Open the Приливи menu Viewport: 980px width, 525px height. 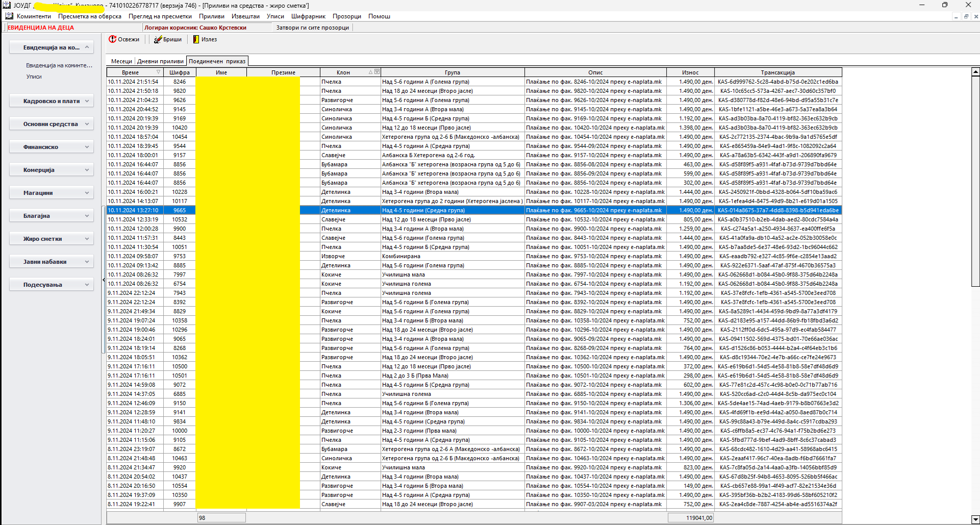212,16
